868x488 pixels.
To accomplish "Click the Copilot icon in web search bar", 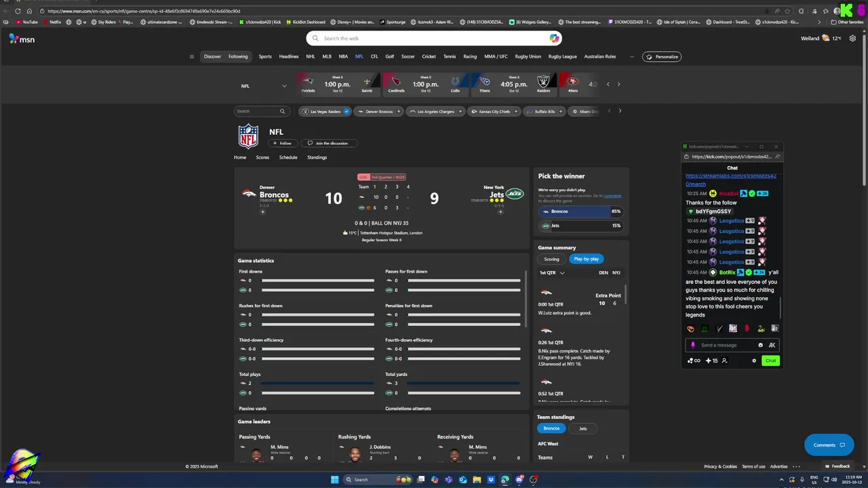I will coord(554,39).
